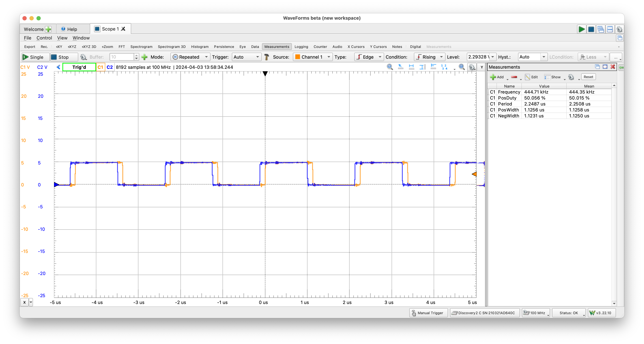
Task: Open the trigger Level dropdown arrow
Action: point(492,57)
